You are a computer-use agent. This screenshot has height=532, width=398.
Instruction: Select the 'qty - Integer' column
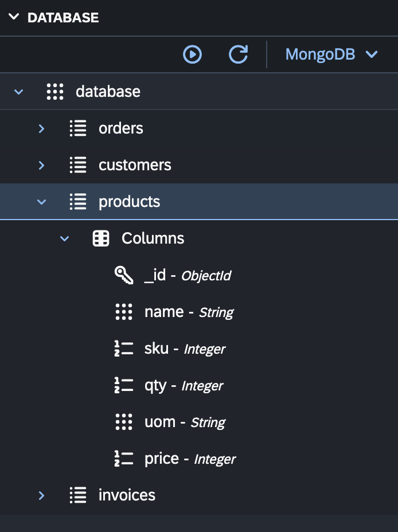click(x=184, y=386)
